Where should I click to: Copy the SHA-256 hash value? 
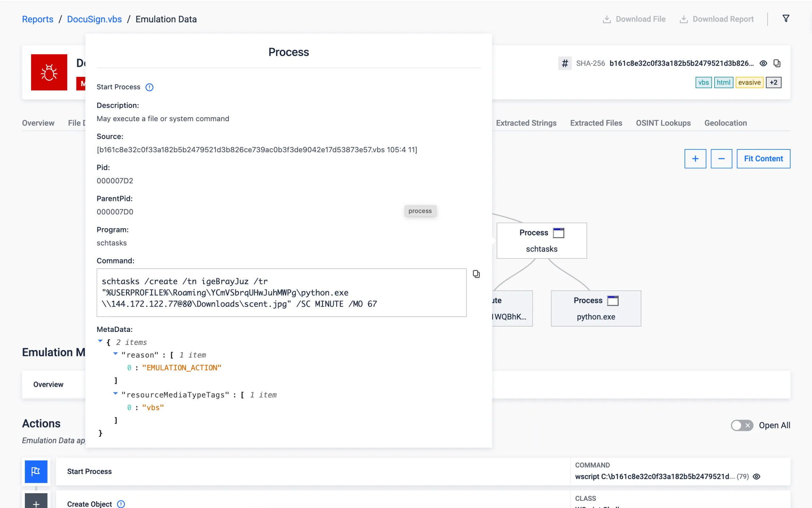pos(777,63)
